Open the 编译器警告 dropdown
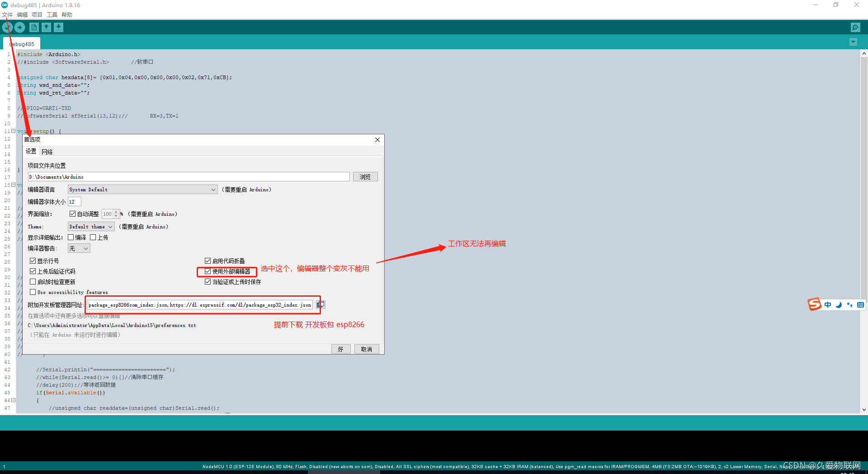Screen dimensions: 868x474 point(79,248)
